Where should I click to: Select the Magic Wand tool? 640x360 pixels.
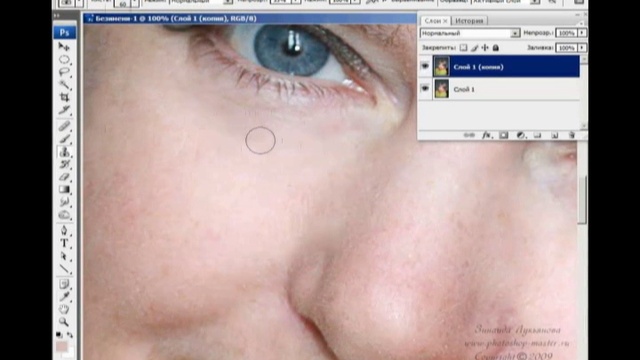click(64, 85)
